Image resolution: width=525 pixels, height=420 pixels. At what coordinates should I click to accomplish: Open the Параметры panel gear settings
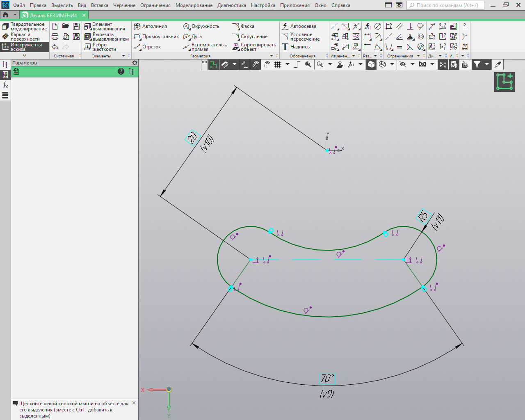pyautogui.click(x=135, y=63)
